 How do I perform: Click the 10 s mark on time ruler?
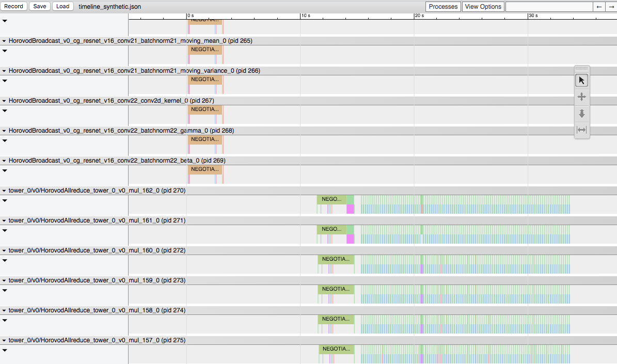tap(306, 15)
